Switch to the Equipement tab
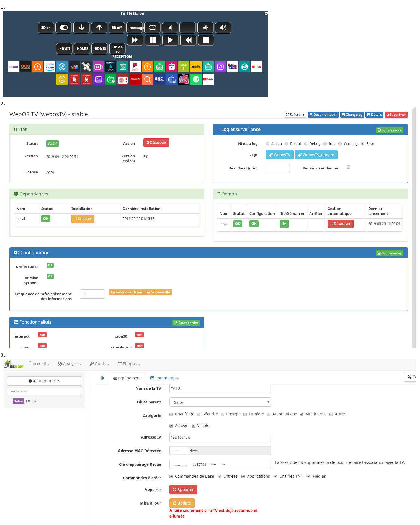This screenshot has height=525, width=420. click(x=127, y=378)
